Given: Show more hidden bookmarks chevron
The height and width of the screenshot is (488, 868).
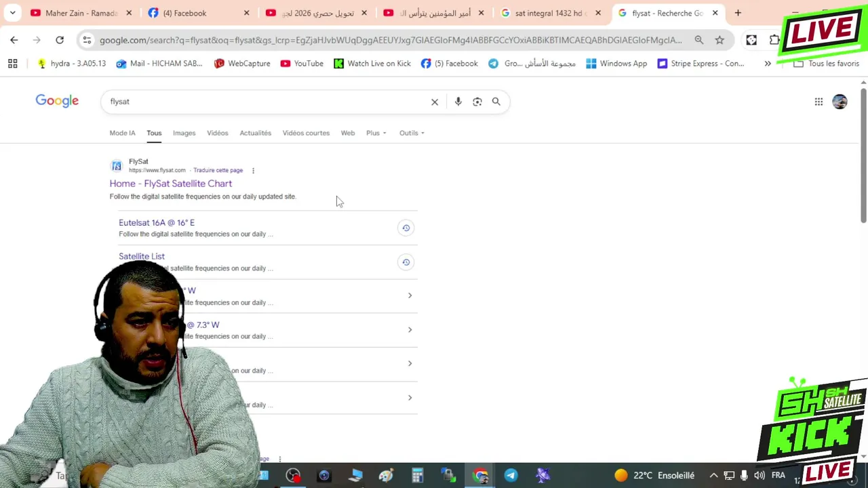Looking at the screenshot, I should [768, 63].
